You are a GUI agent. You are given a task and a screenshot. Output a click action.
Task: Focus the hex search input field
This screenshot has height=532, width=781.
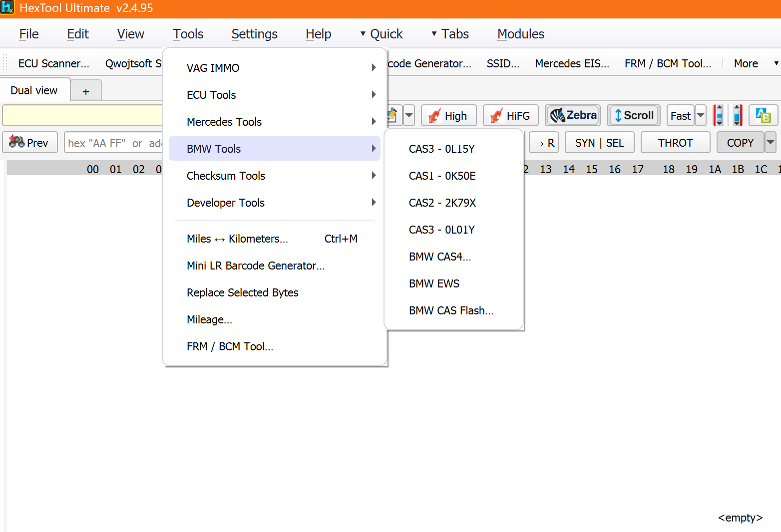click(113, 143)
